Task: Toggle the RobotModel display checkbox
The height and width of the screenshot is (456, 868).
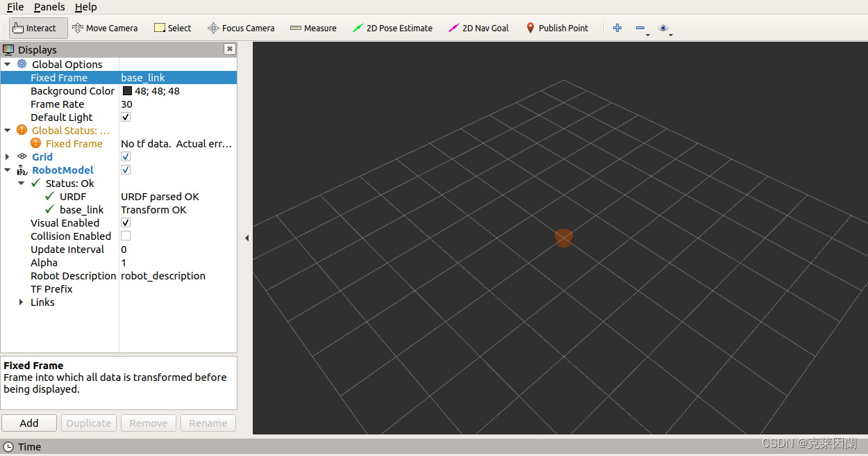Action: click(x=126, y=170)
